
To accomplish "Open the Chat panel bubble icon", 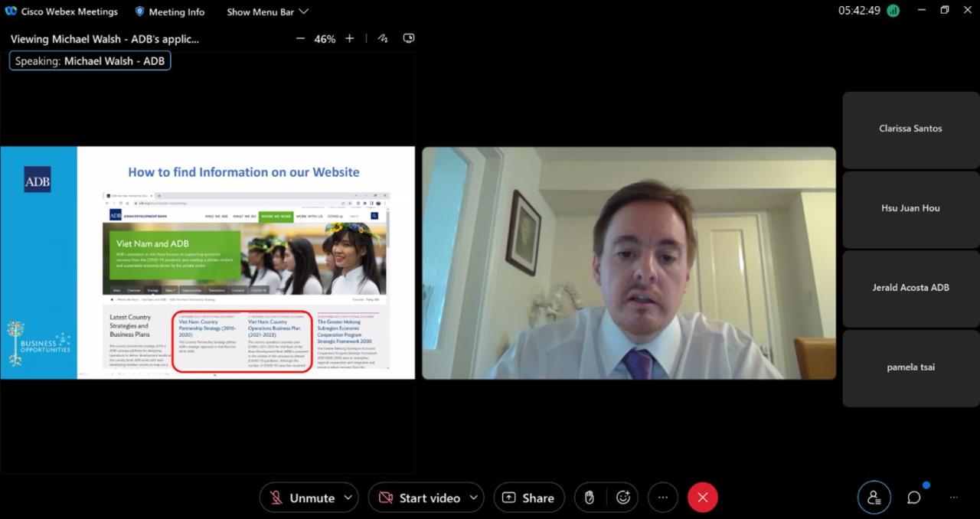I will (914, 498).
